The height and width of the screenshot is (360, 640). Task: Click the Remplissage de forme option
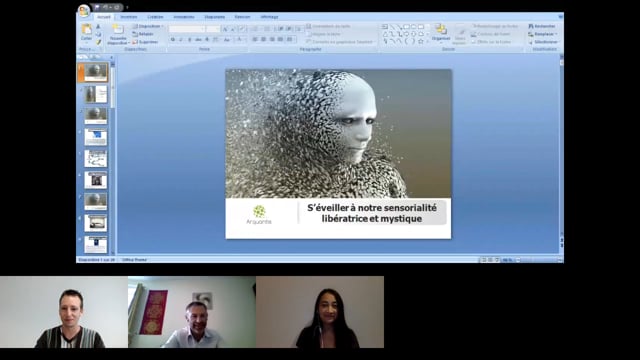coord(495,26)
